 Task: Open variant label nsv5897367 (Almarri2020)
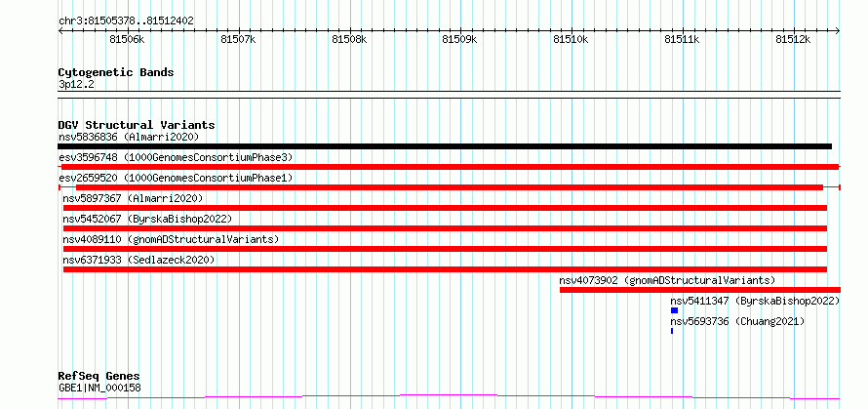coord(133,198)
